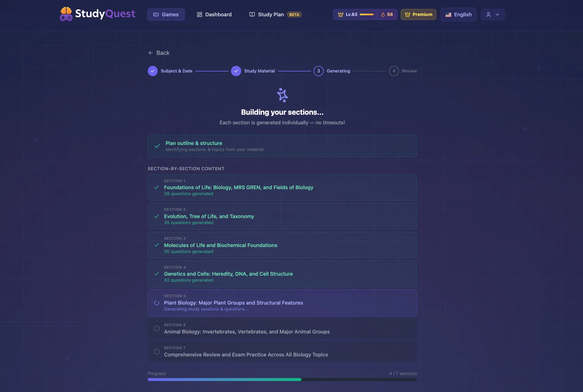Open the user account dropdown
The height and width of the screenshot is (392, 583).
[x=492, y=15]
